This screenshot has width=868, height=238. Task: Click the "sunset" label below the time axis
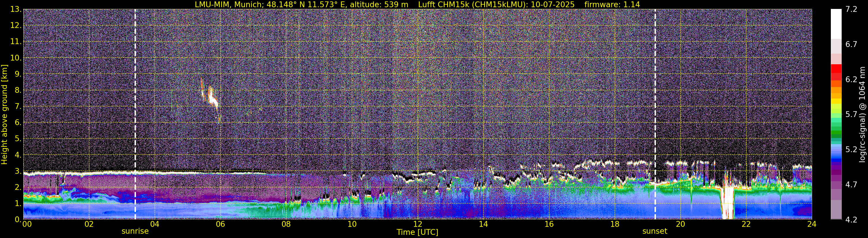click(655, 231)
